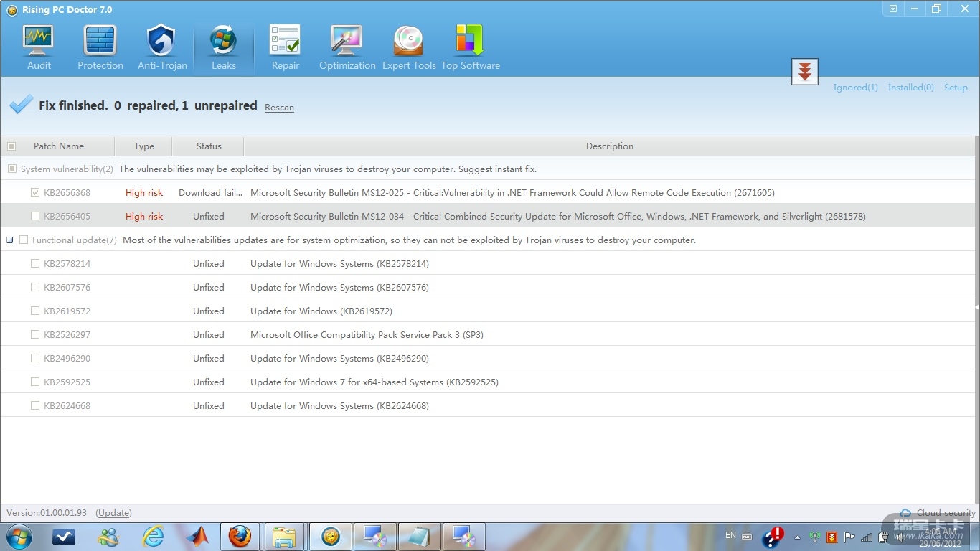This screenshot has width=980, height=551.
Task: Check the KB2578214 patch checkbox
Action: [35, 264]
